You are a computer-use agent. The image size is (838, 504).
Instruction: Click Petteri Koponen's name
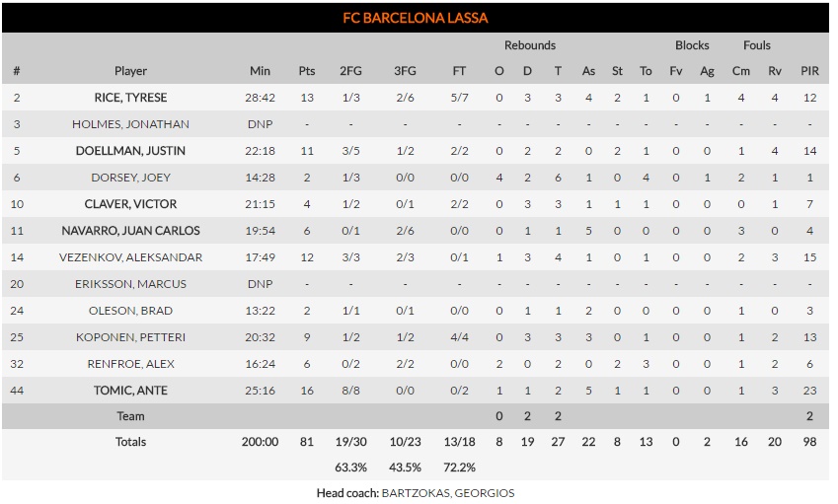pos(130,337)
